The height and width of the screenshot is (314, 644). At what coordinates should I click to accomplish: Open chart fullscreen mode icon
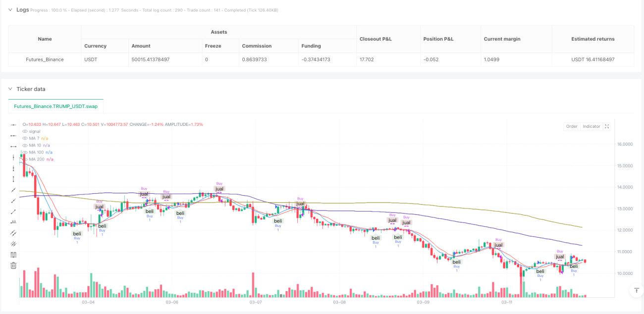[x=607, y=126]
